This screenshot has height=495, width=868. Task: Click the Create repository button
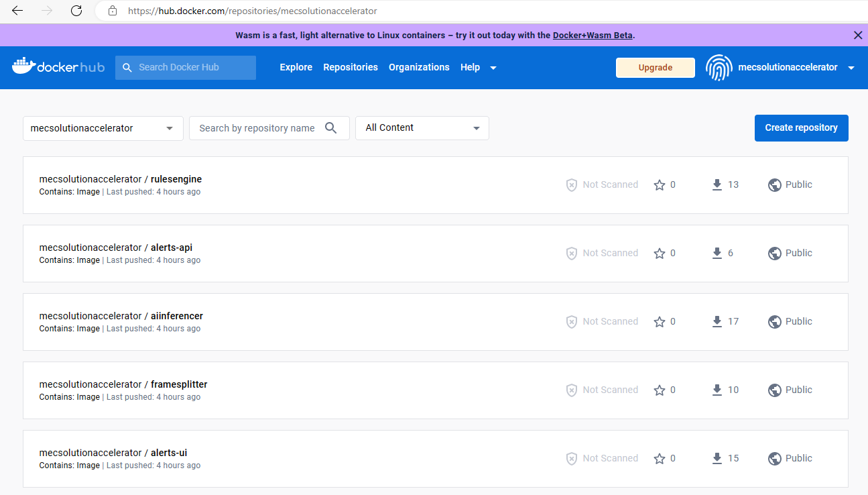click(x=801, y=127)
